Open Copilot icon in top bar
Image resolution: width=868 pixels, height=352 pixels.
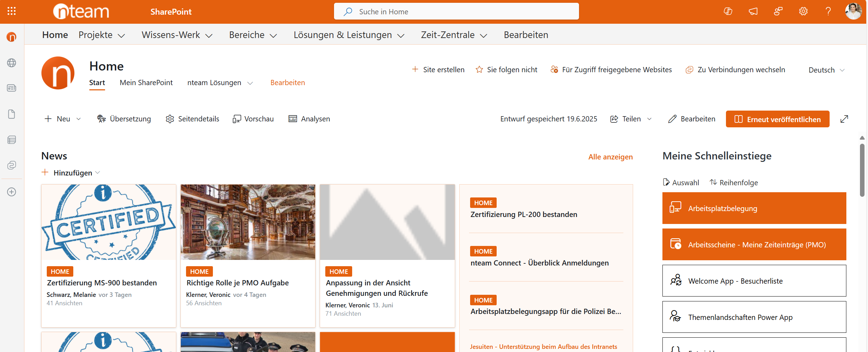728,12
